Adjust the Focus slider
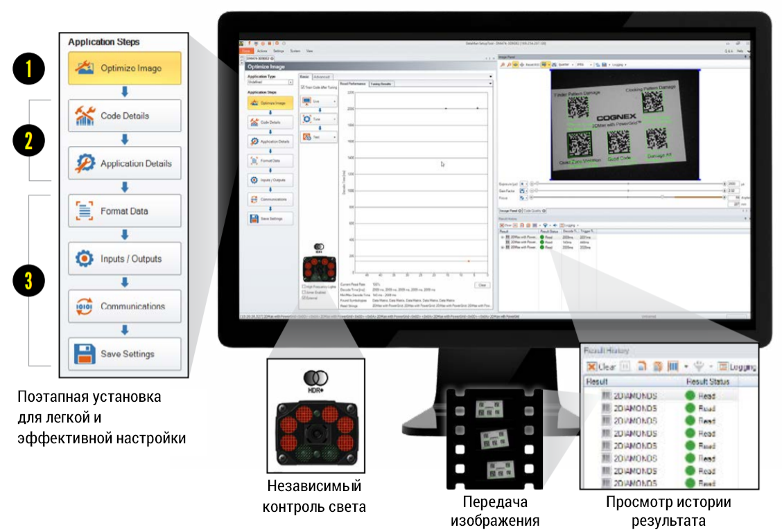Image resolution: width=782 pixels, height=532 pixels. (x=628, y=197)
